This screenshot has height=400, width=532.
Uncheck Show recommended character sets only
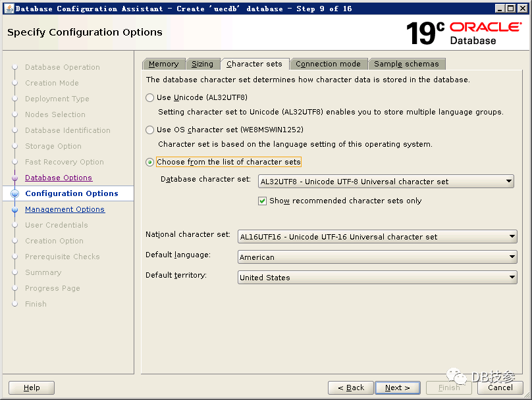tap(262, 201)
